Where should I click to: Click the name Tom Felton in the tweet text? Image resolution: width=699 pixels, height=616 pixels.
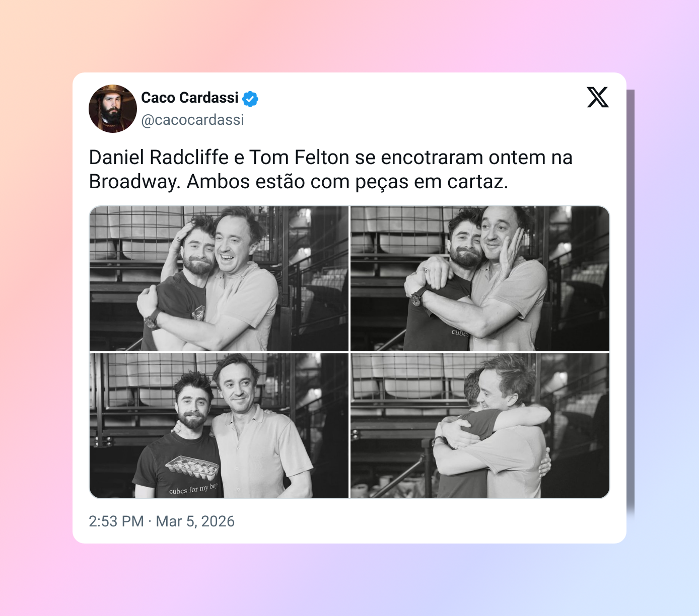[x=299, y=158]
